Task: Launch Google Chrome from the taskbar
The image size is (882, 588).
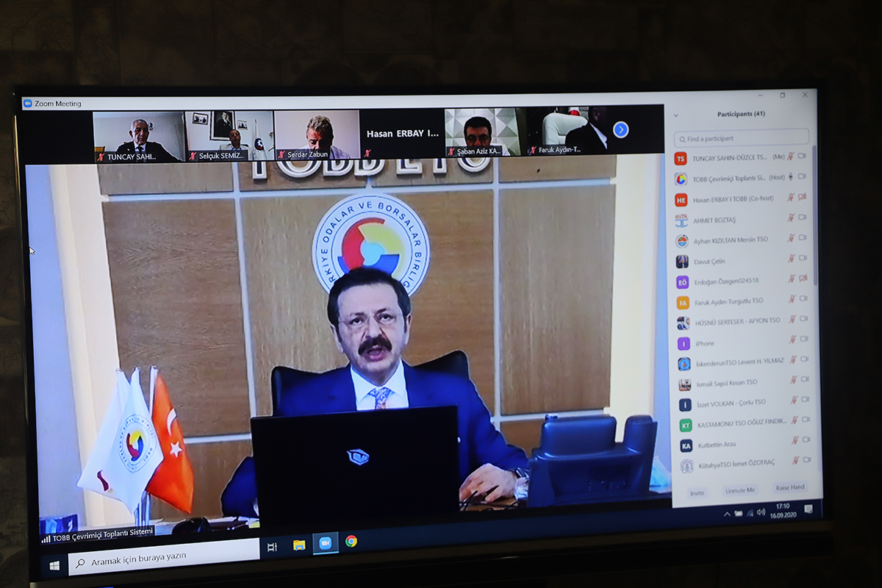Action: [x=351, y=542]
